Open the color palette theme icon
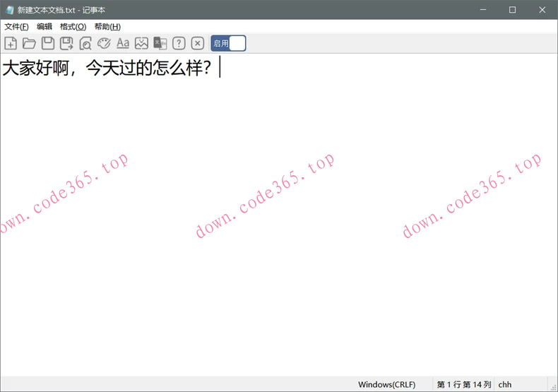The height and width of the screenshot is (392, 558). click(x=104, y=43)
